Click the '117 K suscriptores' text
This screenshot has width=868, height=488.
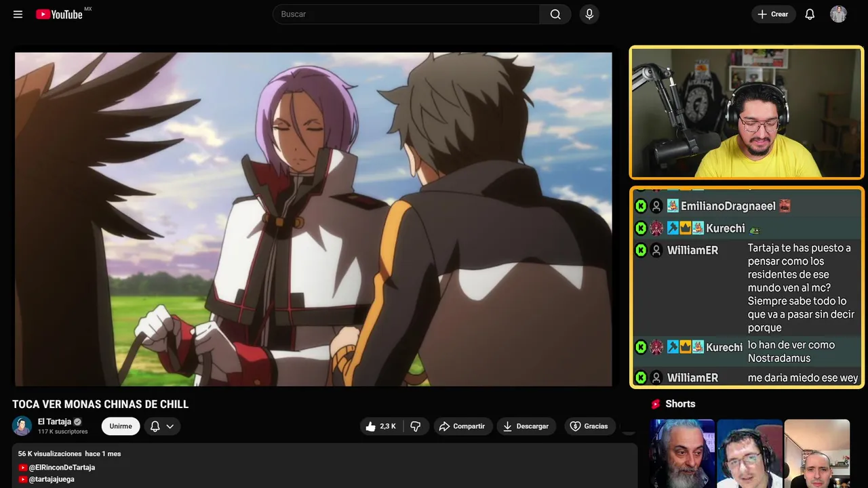tap(63, 432)
